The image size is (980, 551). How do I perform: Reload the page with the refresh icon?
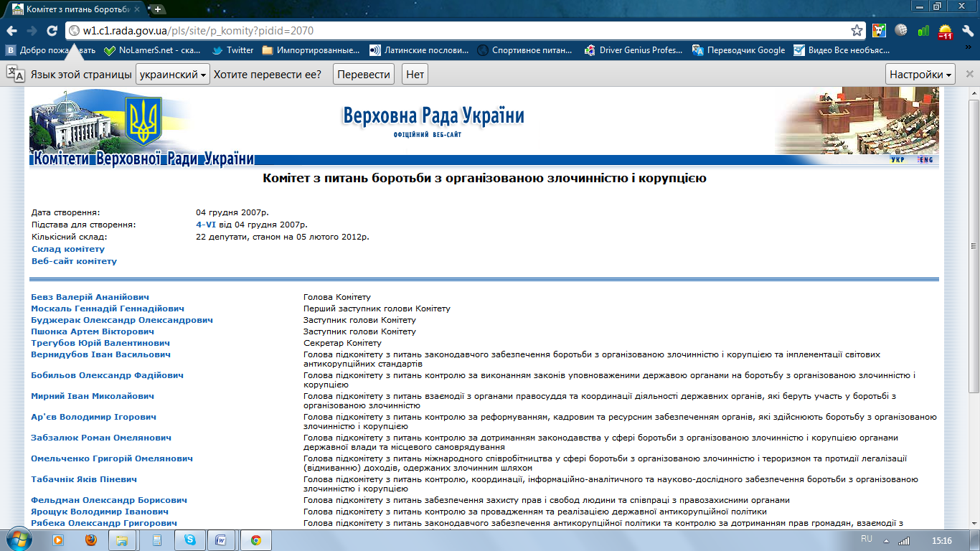tap(52, 31)
